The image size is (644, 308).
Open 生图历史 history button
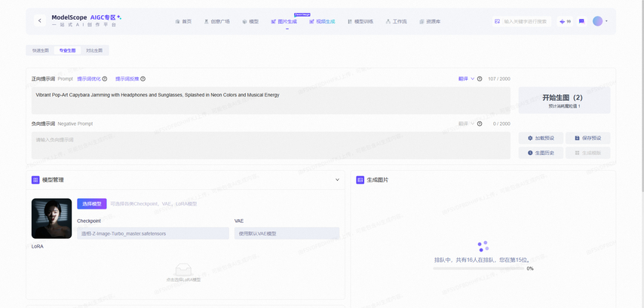pyautogui.click(x=541, y=153)
